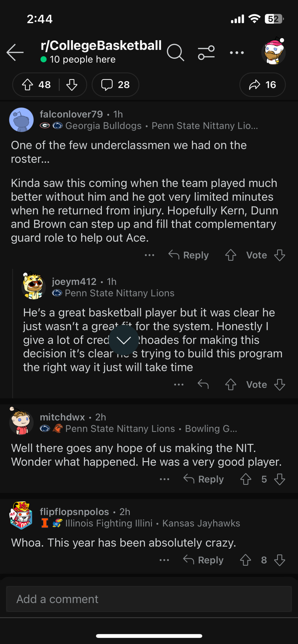Upvote falconlover79's comment
Viewport: 298px width, 644px height.
[231, 255]
